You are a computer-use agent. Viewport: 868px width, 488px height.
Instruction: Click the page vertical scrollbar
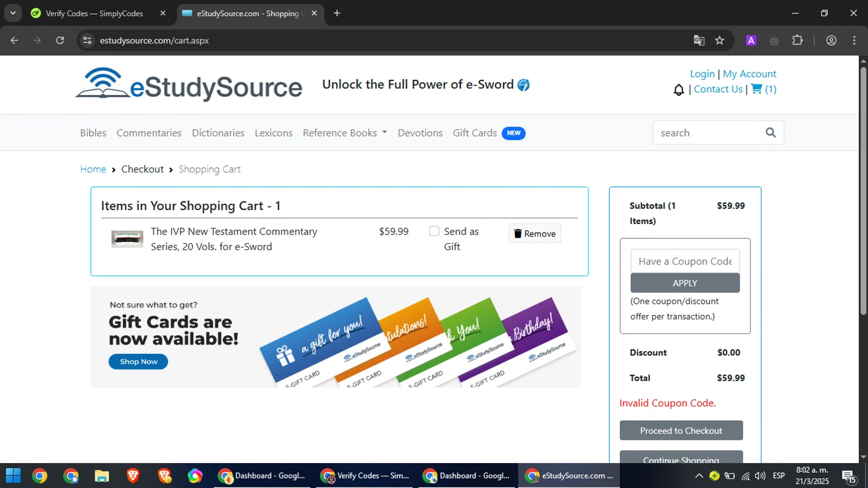coord(863,191)
